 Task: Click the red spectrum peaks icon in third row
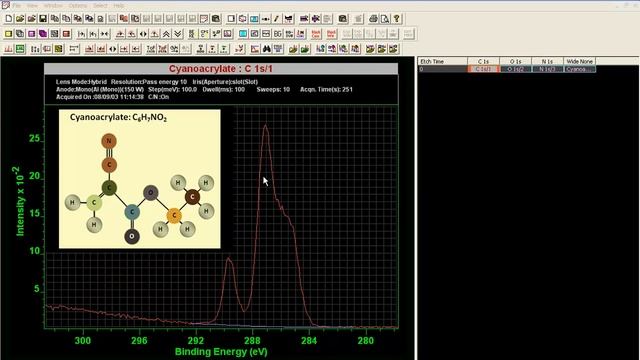9,49
